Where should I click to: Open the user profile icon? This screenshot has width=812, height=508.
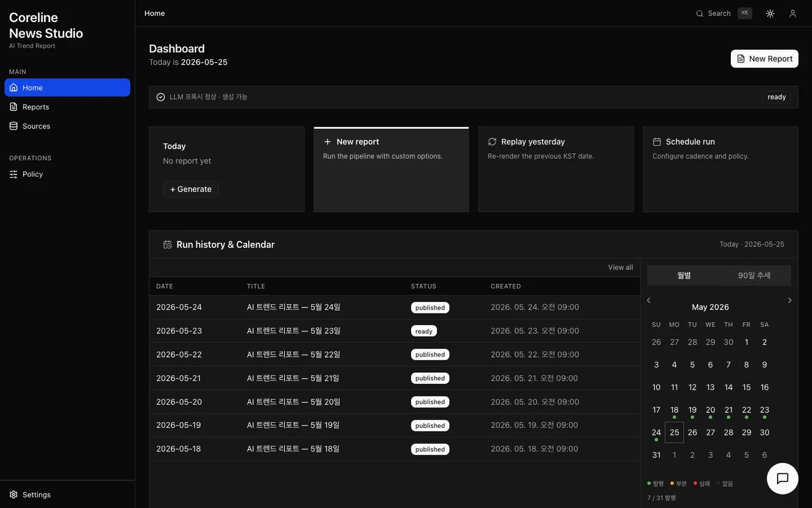coord(793,13)
